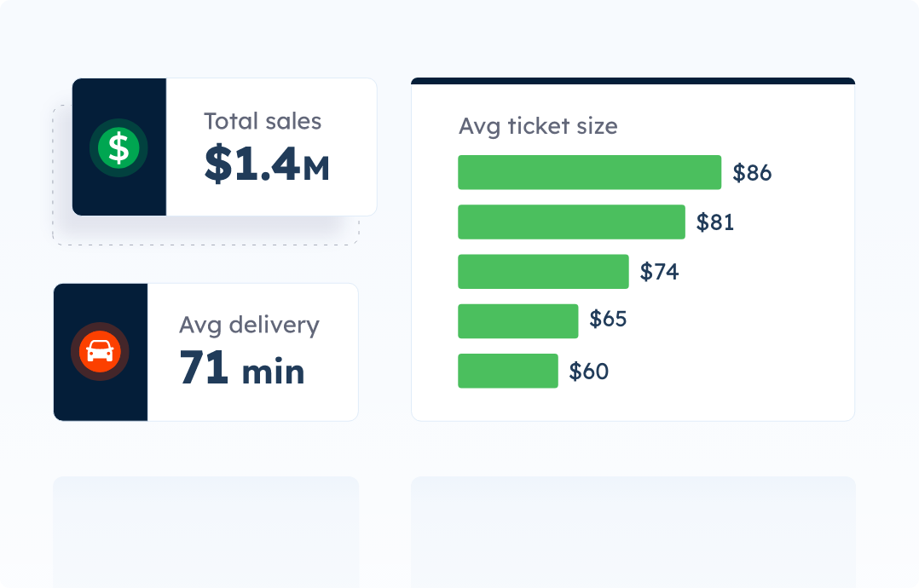Click the $81 value label
The width and height of the screenshot is (919, 588).
715,222
